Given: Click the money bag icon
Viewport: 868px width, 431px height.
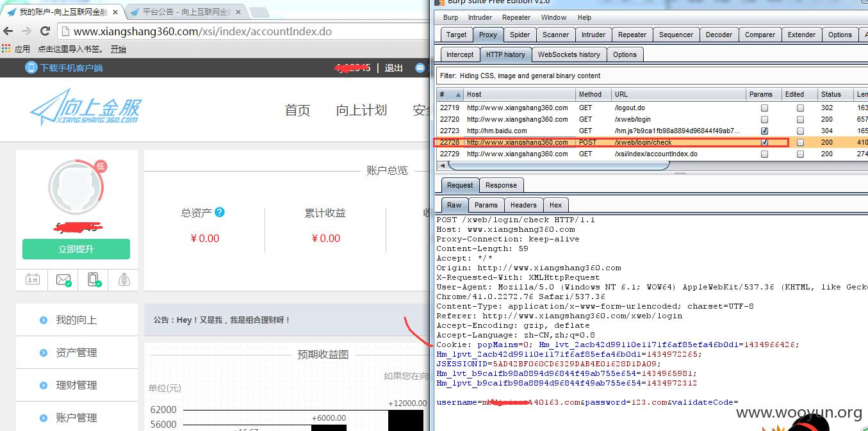Looking at the screenshot, I should 124,279.
